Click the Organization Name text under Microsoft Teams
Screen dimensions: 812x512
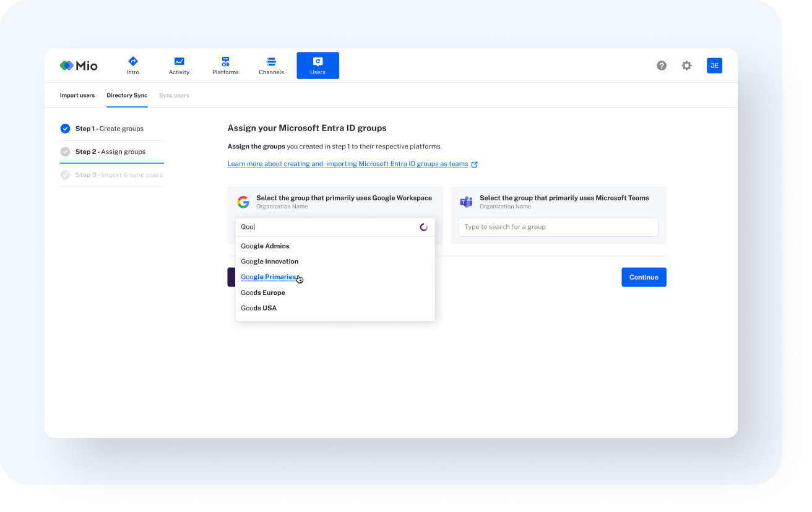[x=505, y=207]
